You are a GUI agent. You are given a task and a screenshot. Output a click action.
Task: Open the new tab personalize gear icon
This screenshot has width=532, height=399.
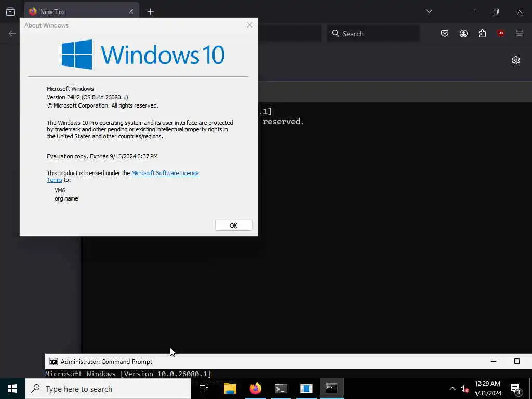point(516,60)
